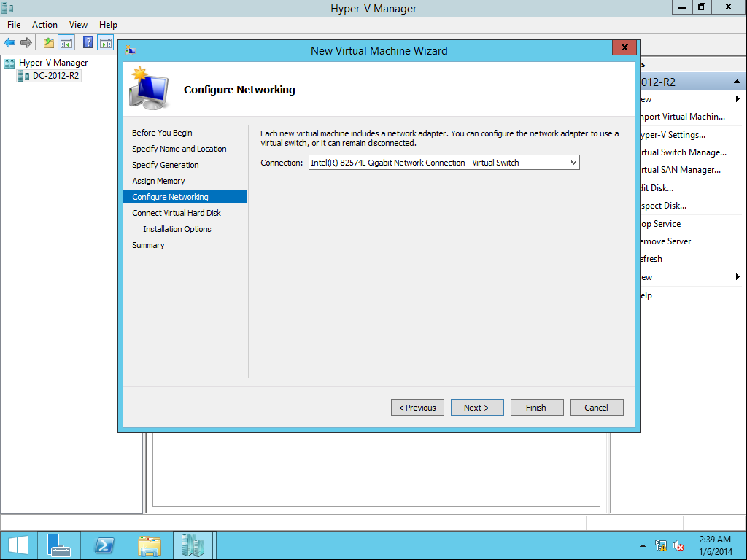This screenshot has width=747, height=560.
Task: Open Virtual Switch Manager action
Action: point(684,152)
